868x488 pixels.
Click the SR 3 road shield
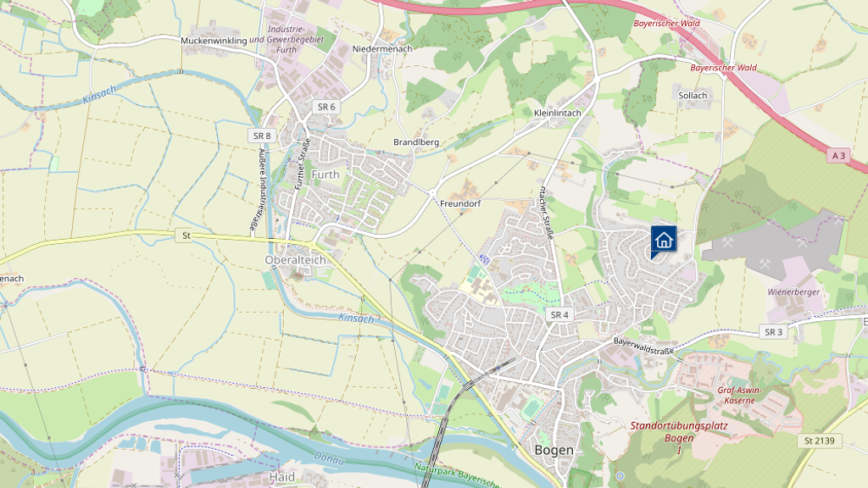coord(773,332)
